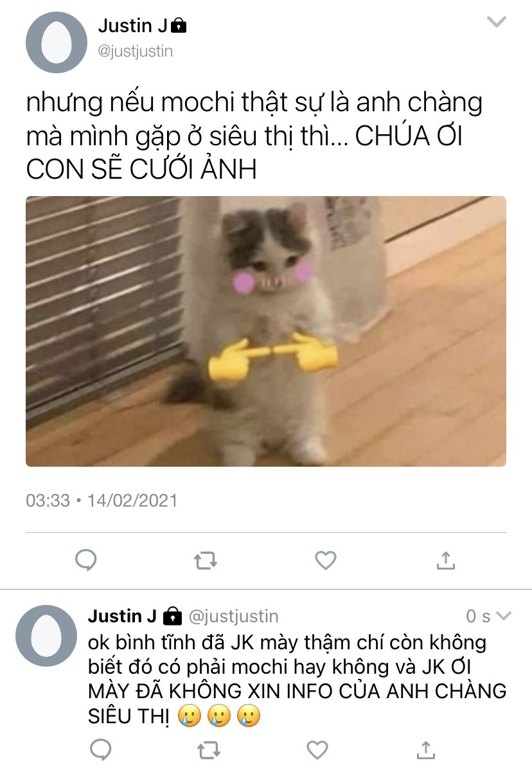Image resolution: width=532 pixels, height=774 pixels.
Task: Open Justin J's avatar on the main tweet
Action: pyautogui.click(x=57, y=42)
